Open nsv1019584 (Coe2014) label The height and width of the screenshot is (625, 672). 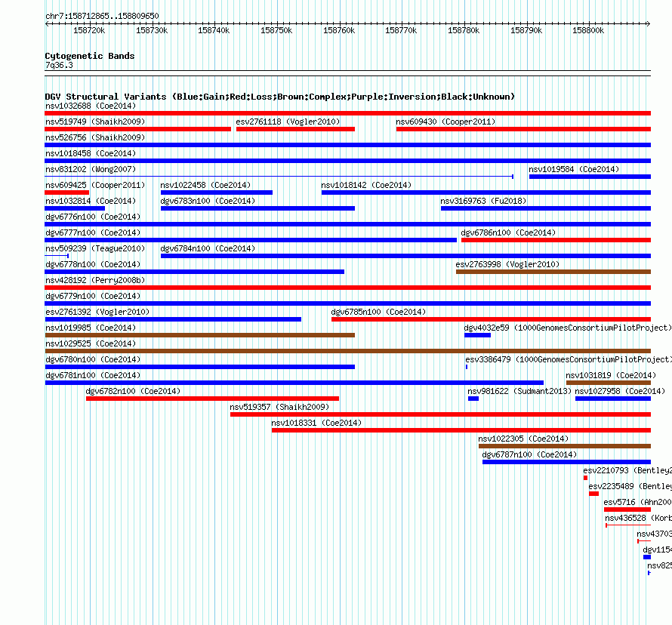[x=574, y=169]
